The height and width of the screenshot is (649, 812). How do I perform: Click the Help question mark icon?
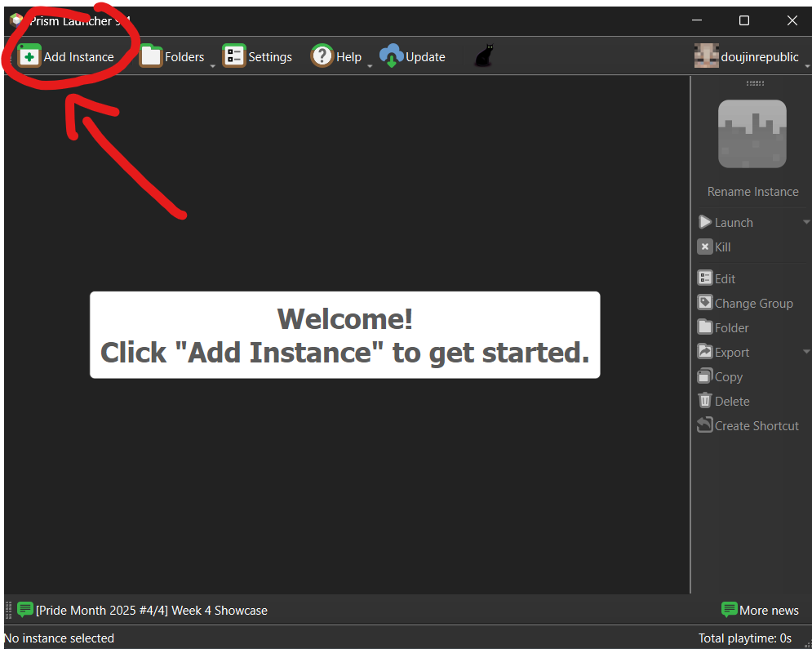tap(322, 56)
